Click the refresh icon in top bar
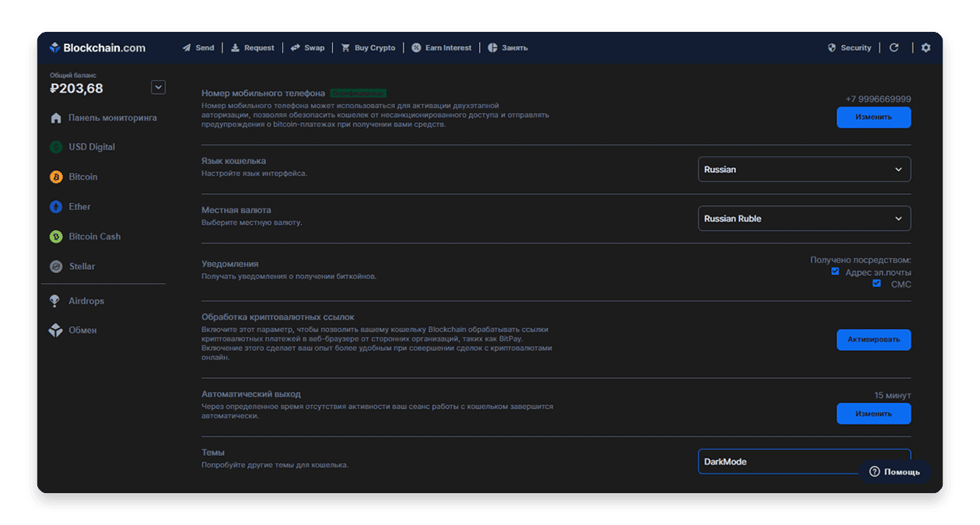The height and width of the screenshot is (525, 980). click(894, 47)
